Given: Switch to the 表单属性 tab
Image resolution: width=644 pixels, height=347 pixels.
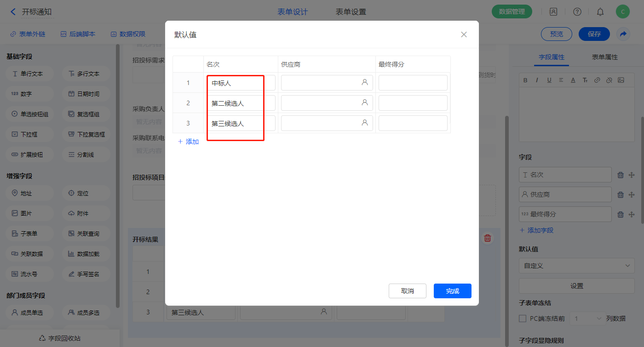Looking at the screenshot, I should [x=604, y=57].
